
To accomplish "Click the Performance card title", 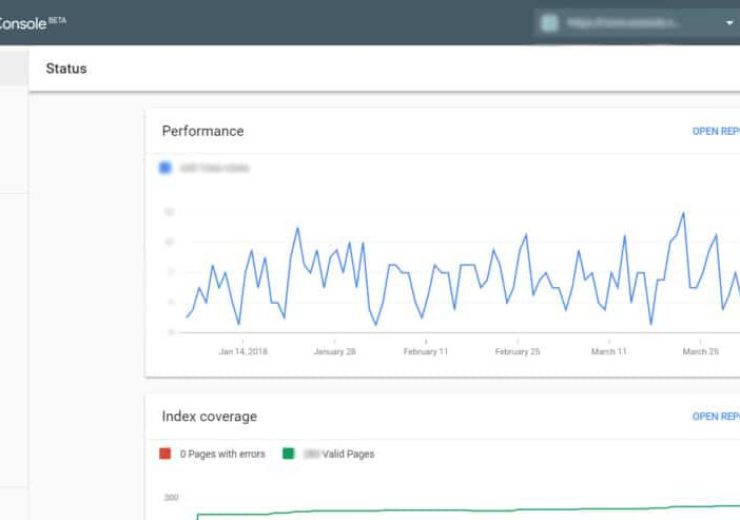I will tap(203, 131).
